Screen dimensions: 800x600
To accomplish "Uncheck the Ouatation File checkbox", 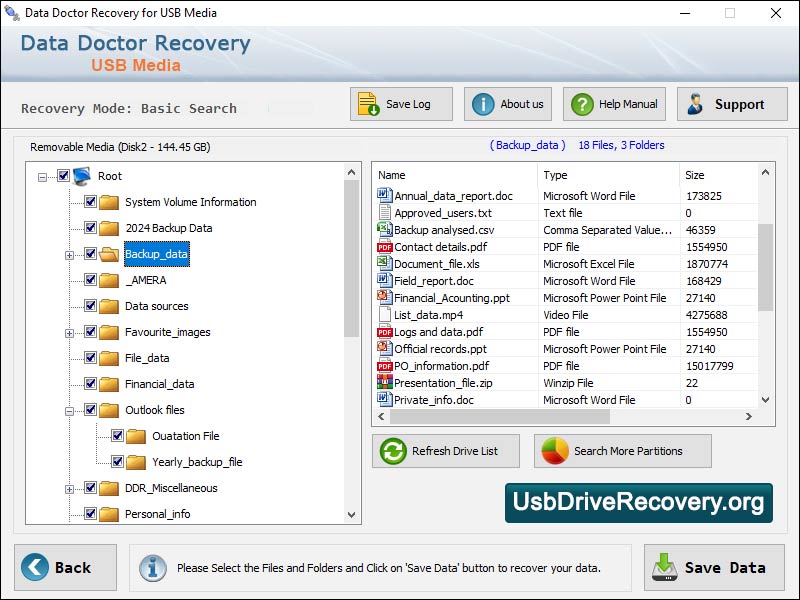I will point(117,436).
